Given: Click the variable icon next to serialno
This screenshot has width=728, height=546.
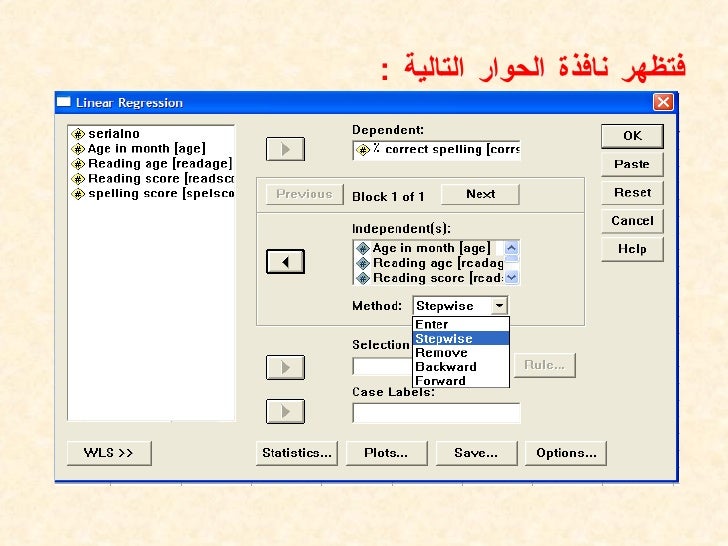Looking at the screenshot, I should point(78,134).
